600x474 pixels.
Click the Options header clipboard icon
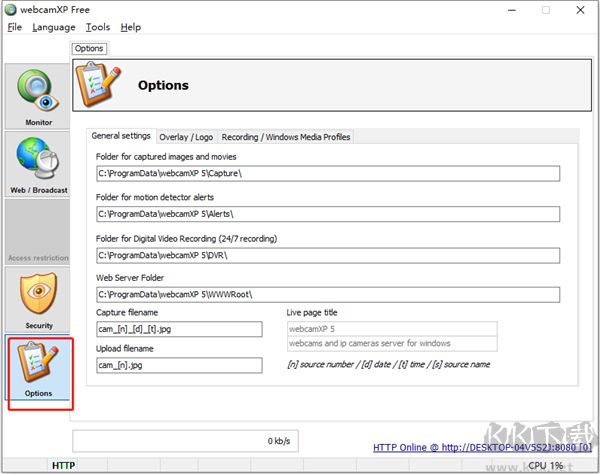click(x=98, y=85)
